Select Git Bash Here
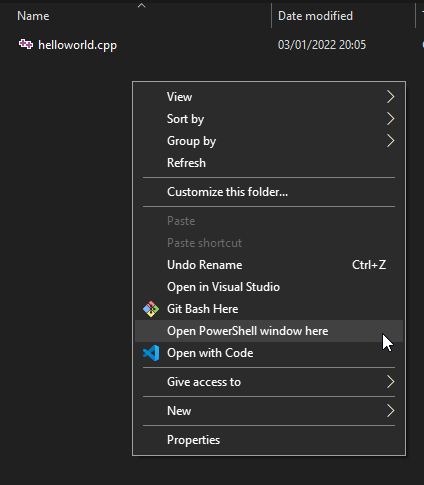 click(x=269, y=309)
